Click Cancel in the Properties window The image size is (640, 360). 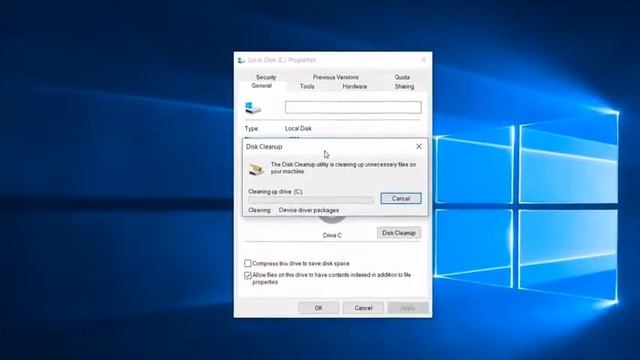[x=363, y=308]
